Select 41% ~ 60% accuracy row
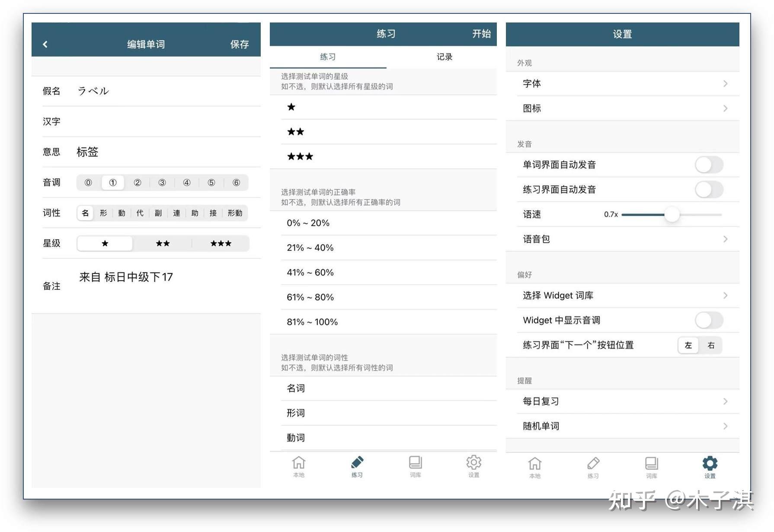Image resolution: width=774 pixels, height=532 pixels. (383, 272)
